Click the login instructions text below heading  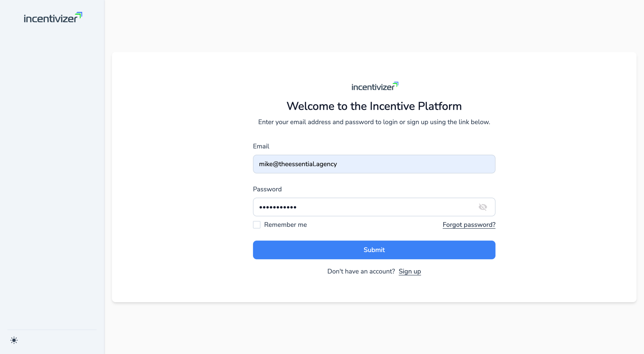[374, 122]
